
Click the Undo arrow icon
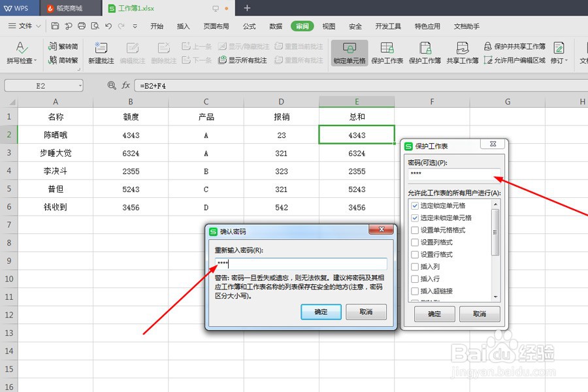click(108, 26)
